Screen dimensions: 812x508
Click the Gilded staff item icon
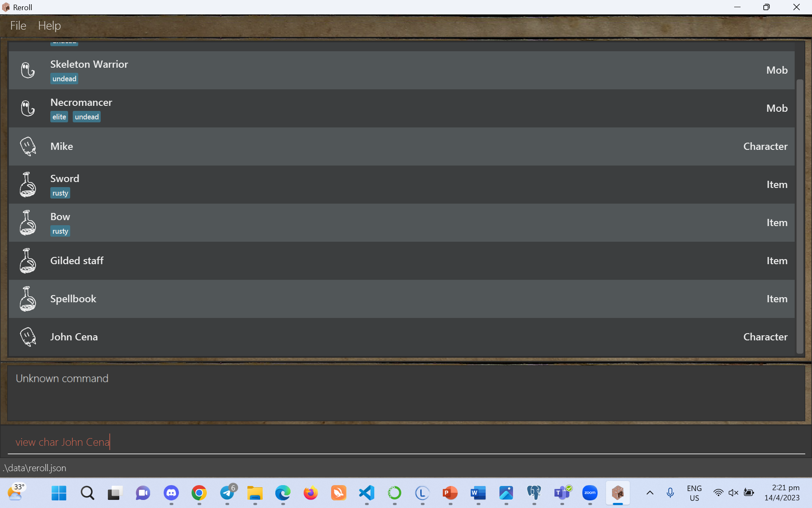(x=28, y=261)
